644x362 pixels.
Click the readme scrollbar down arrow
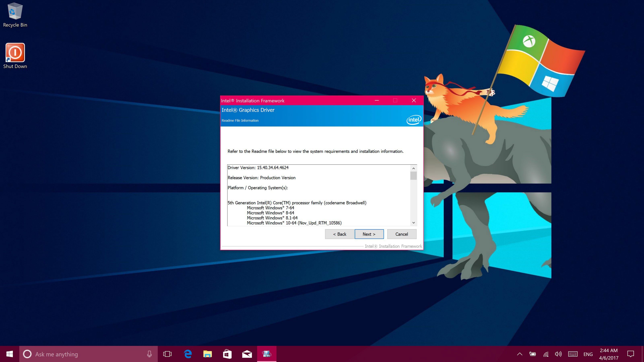(414, 223)
